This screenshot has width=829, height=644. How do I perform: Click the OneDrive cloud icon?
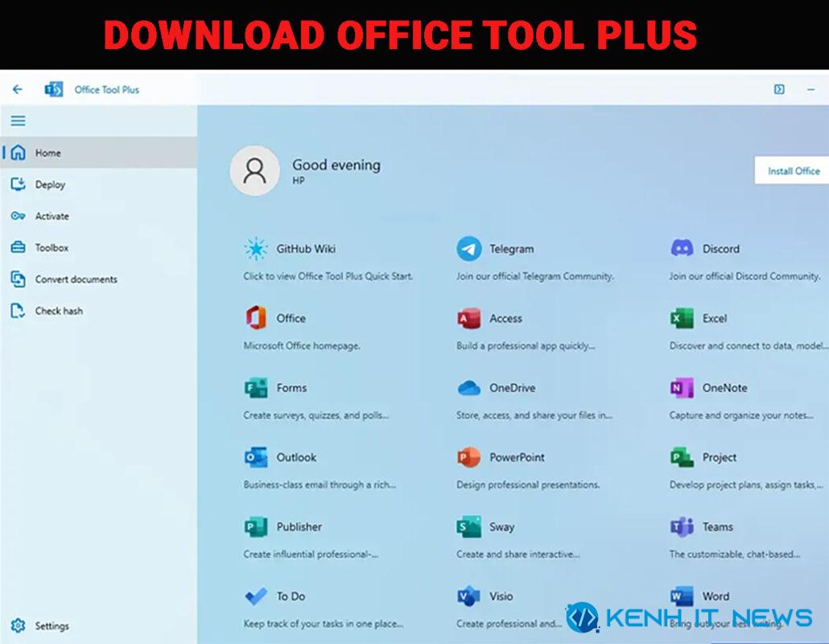click(x=469, y=387)
